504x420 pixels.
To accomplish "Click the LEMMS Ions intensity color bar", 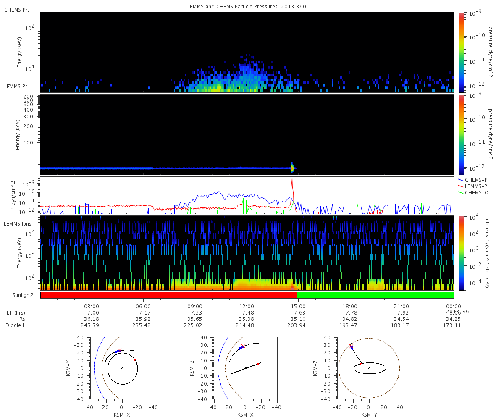I will click(461, 253).
